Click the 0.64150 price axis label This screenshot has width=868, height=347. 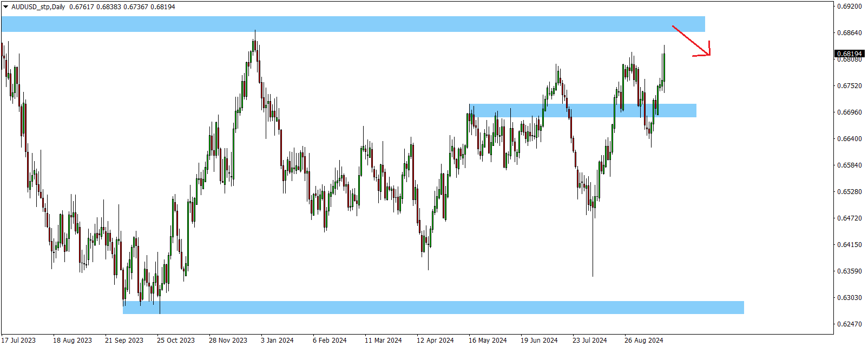(849, 245)
